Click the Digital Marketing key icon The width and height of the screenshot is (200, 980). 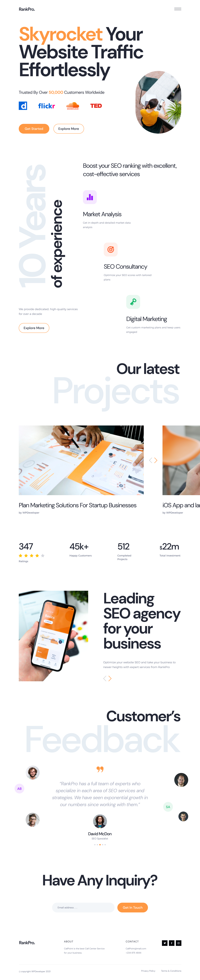click(x=133, y=302)
